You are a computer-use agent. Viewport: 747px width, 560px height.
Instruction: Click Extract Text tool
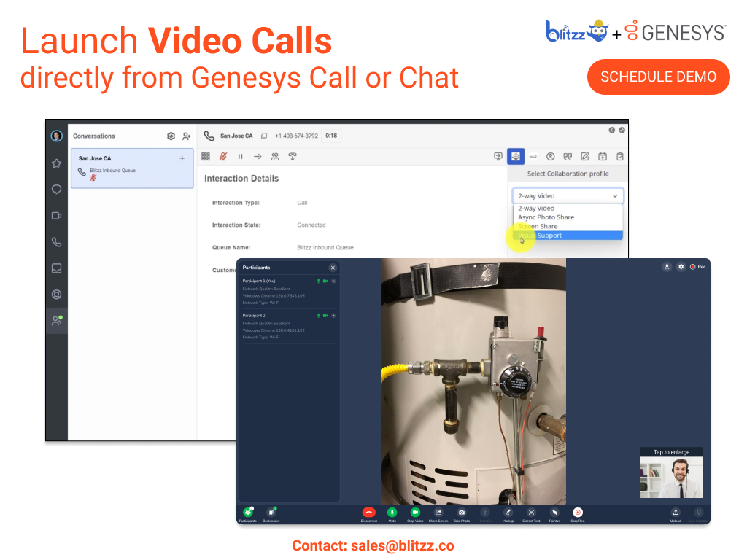pos(531,514)
